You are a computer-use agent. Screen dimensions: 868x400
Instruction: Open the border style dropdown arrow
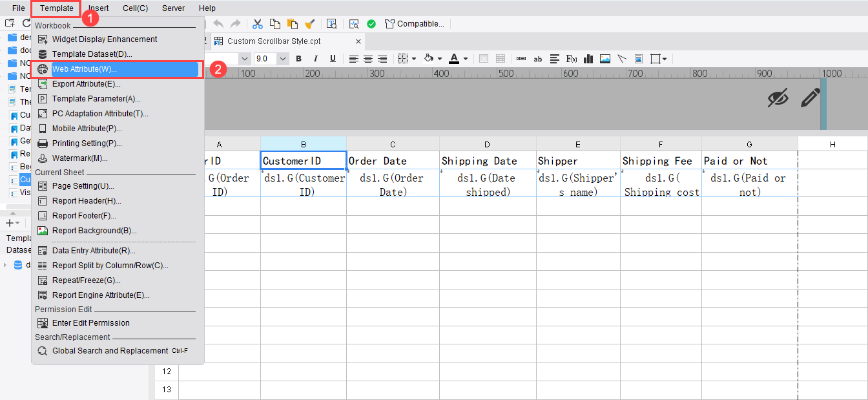pyautogui.click(x=414, y=58)
